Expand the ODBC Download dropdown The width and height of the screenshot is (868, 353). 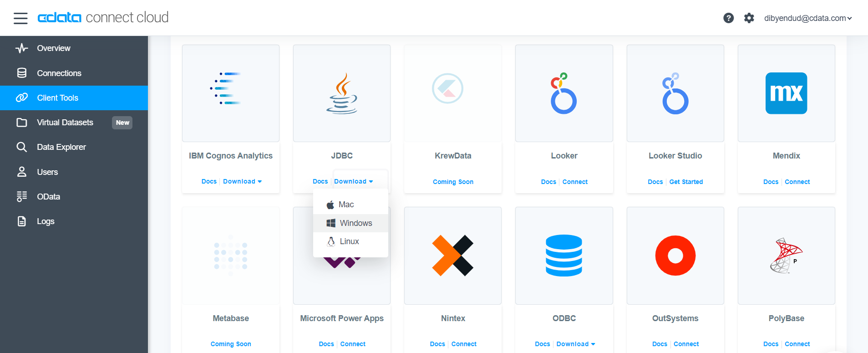(x=576, y=344)
